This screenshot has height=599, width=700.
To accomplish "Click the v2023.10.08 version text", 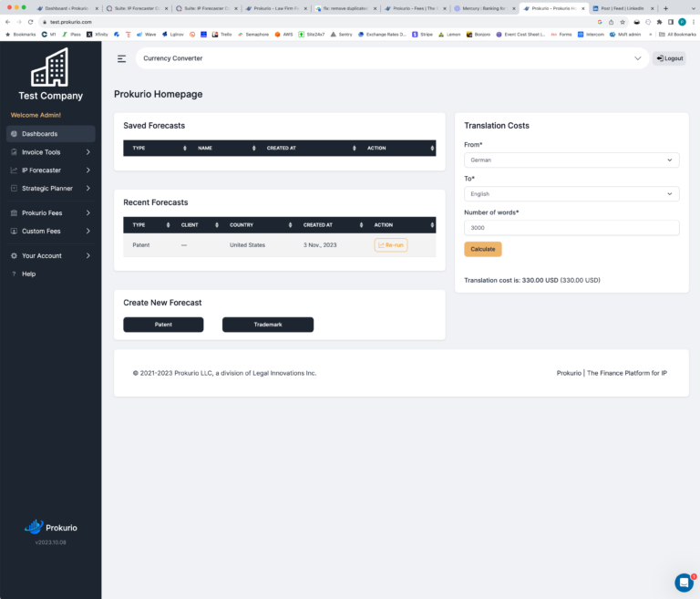I will coord(50,542).
